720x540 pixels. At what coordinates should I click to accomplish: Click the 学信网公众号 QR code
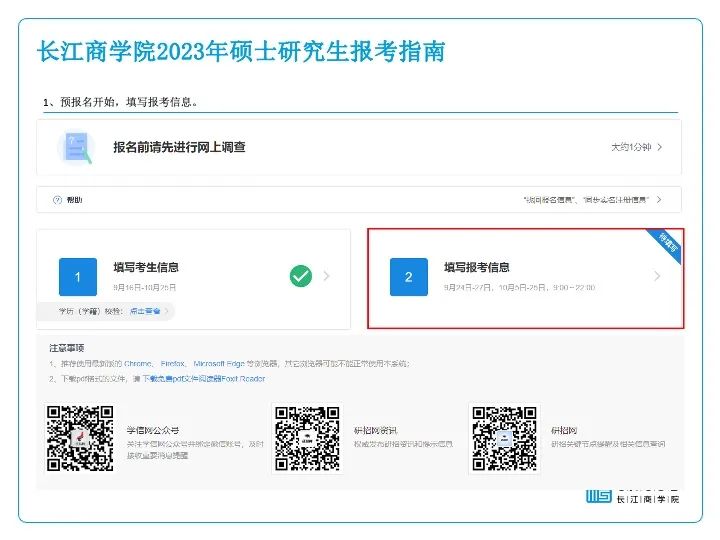(80, 438)
